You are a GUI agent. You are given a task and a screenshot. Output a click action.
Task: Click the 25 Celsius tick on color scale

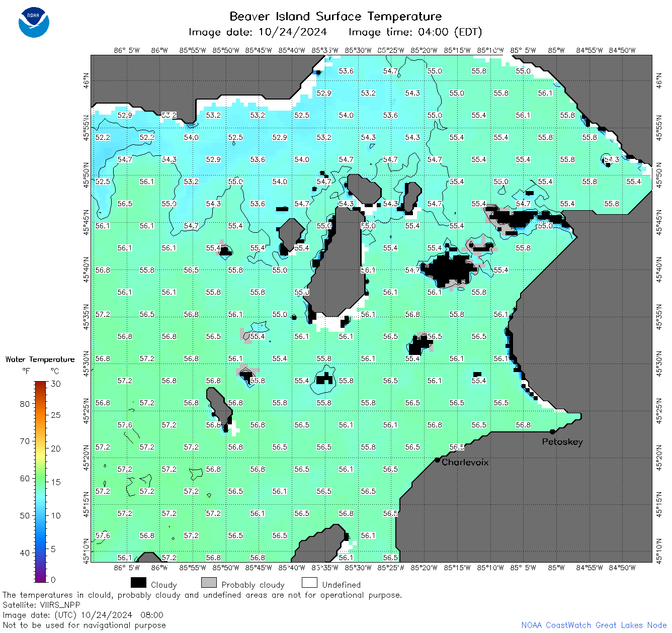55,415
